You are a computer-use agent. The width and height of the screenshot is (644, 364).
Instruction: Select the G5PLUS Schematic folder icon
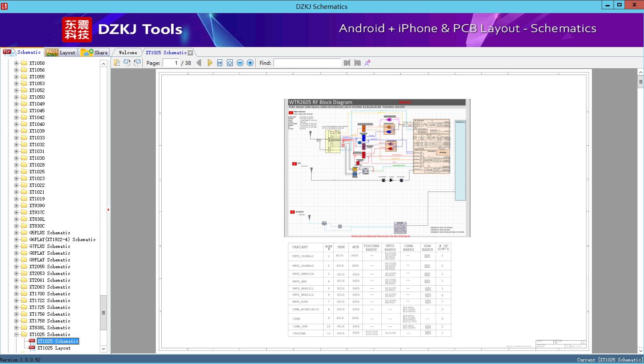pos(24,233)
